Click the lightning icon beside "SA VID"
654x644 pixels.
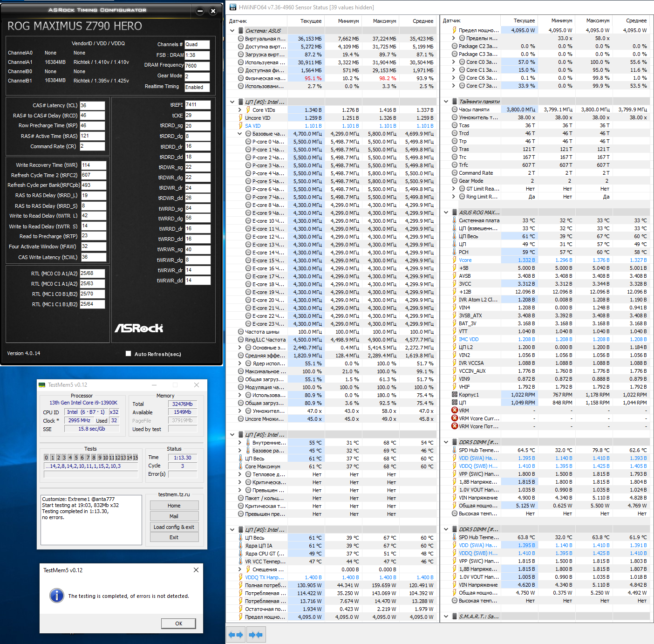241,126
